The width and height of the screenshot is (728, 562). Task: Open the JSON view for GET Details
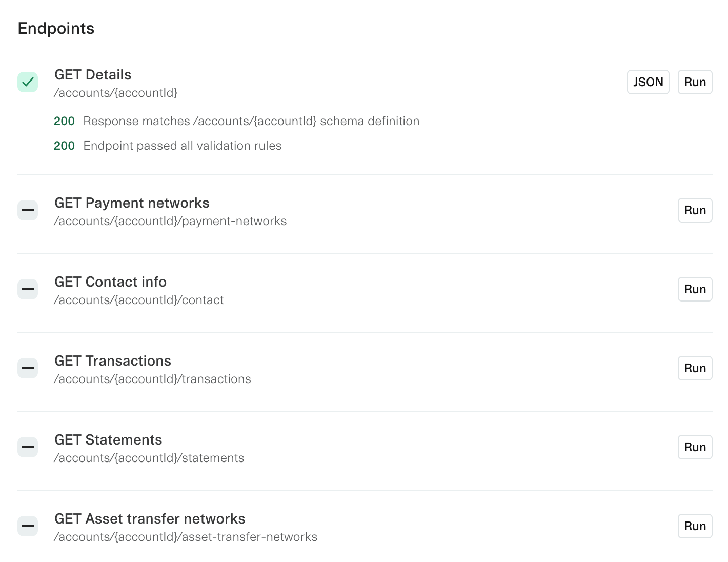(x=648, y=82)
